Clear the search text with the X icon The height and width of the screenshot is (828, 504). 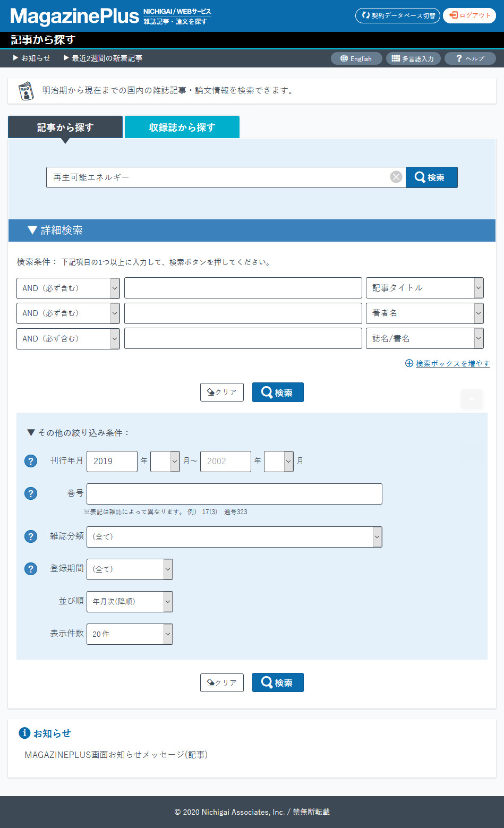(x=396, y=177)
